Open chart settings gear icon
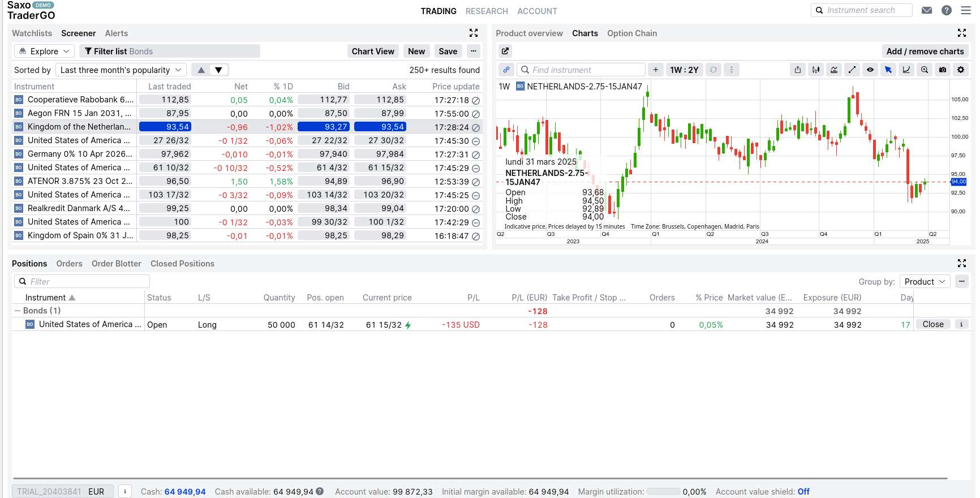 pyautogui.click(x=961, y=70)
